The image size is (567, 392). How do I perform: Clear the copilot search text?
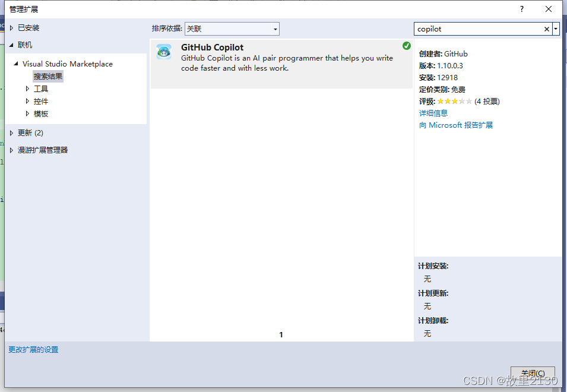546,29
